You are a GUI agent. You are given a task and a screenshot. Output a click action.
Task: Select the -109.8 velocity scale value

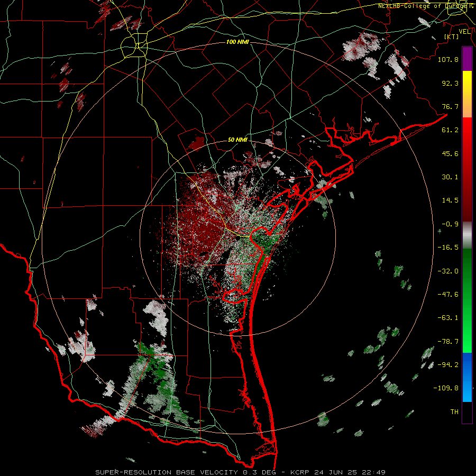446,388
